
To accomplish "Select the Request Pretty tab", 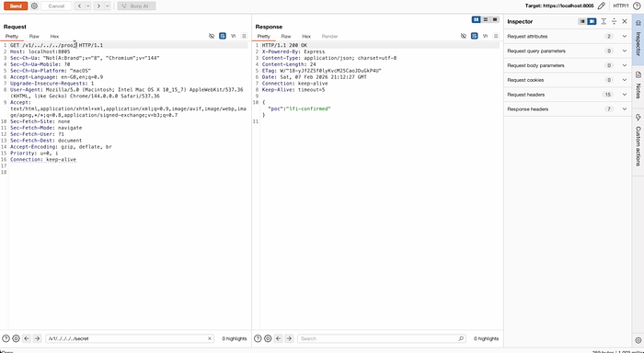I will click(11, 36).
